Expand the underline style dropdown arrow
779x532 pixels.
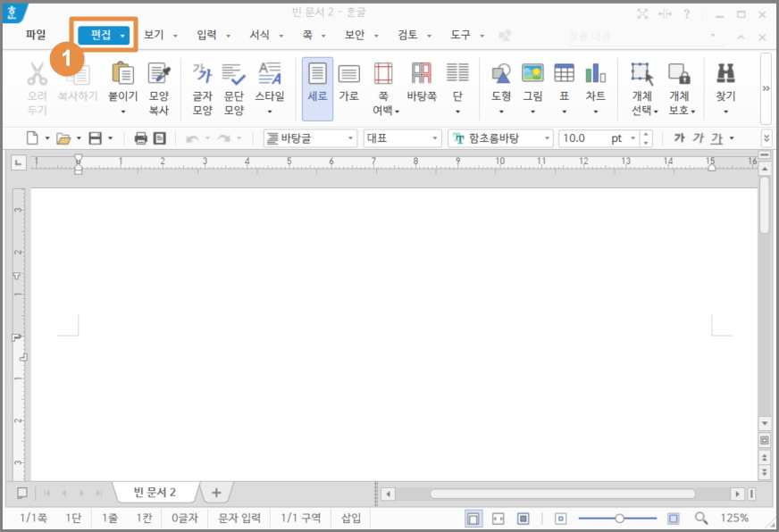[732, 138]
